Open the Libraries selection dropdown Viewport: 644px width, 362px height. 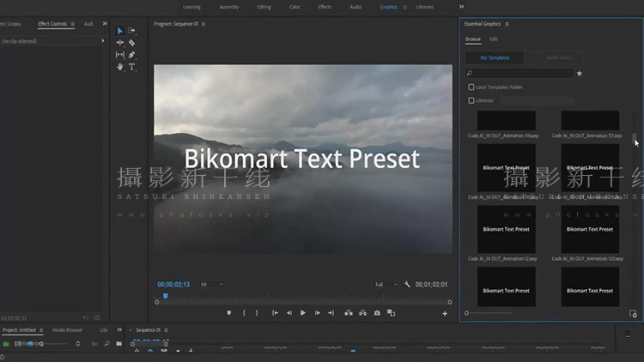point(537,100)
